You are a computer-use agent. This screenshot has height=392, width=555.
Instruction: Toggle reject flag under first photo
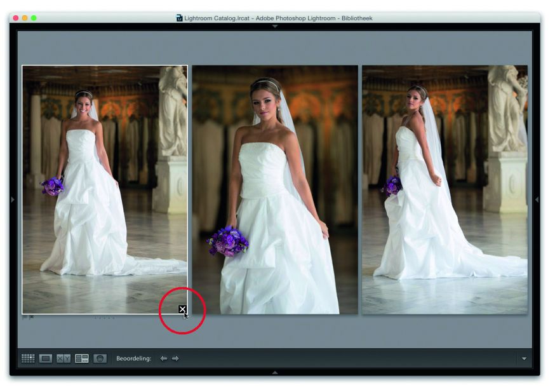tap(32, 317)
